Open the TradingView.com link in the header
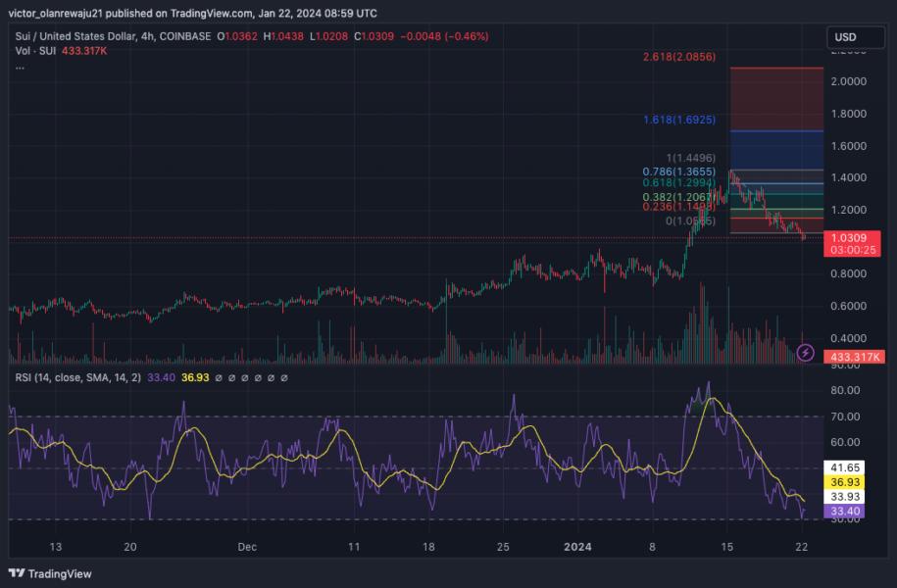 pyautogui.click(x=211, y=13)
